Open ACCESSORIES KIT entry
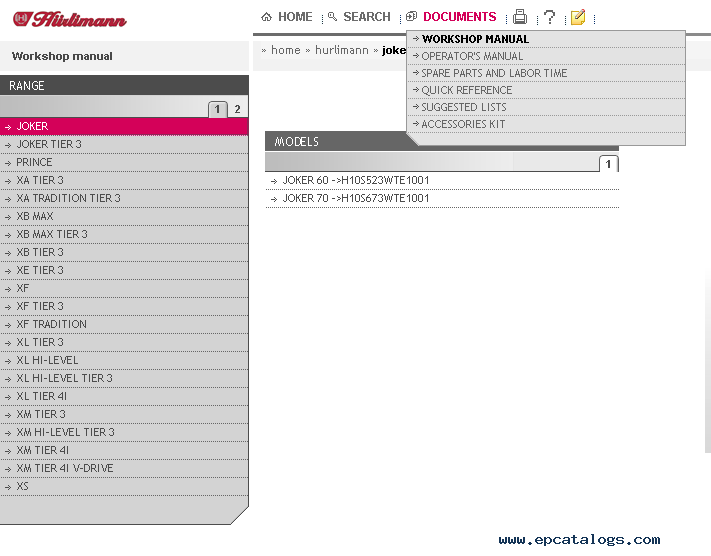The height and width of the screenshot is (556, 711). [546, 124]
